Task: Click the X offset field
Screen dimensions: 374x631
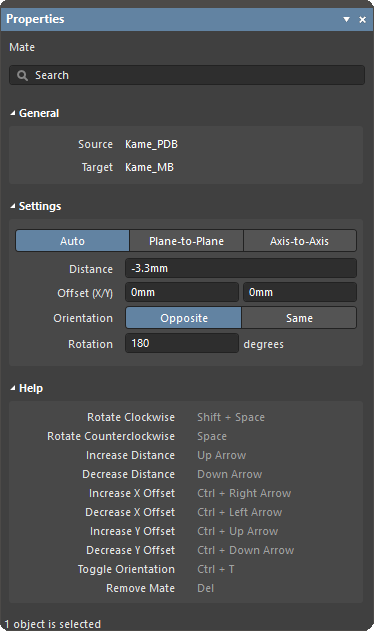Action: [x=182, y=292]
